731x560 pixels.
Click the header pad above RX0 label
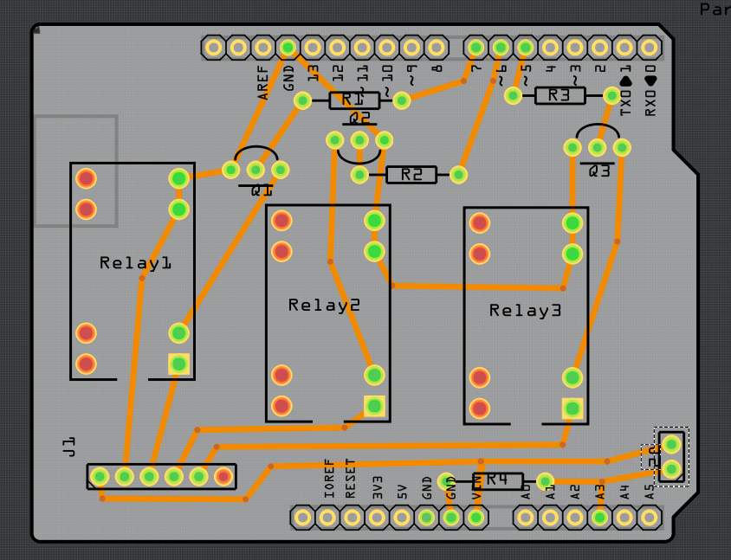pos(649,48)
